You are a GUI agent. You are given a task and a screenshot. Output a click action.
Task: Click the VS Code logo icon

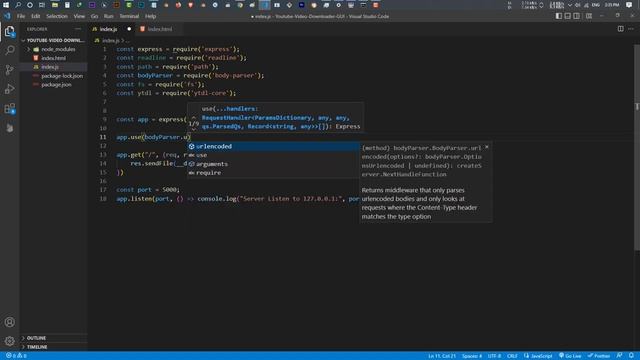[x=7, y=16]
